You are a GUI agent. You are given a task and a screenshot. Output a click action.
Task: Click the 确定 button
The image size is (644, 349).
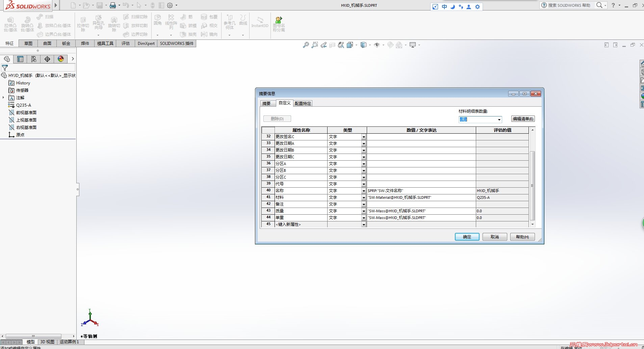[x=467, y=237]
